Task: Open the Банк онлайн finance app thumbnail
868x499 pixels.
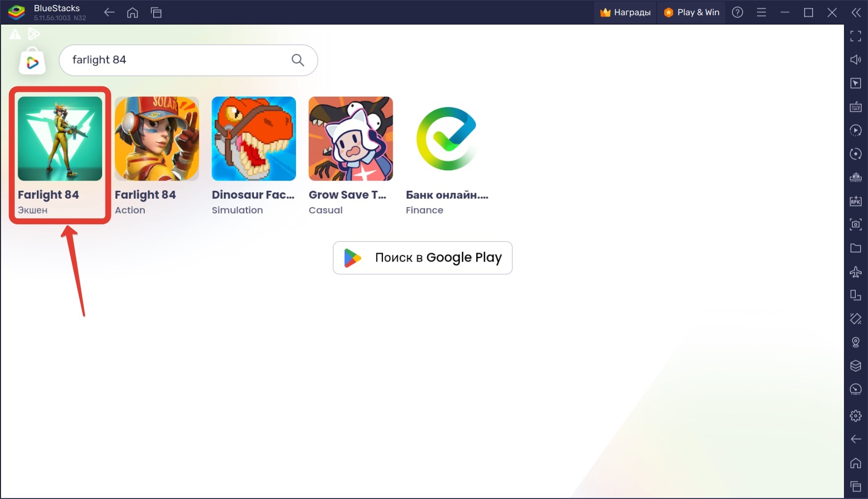Action: 448,139
